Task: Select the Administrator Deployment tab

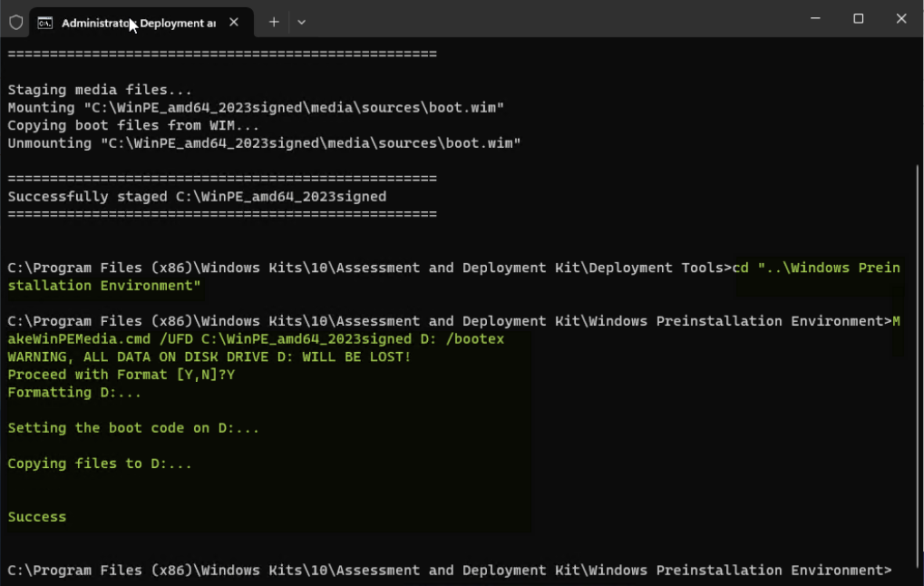Action: (138, 23)
